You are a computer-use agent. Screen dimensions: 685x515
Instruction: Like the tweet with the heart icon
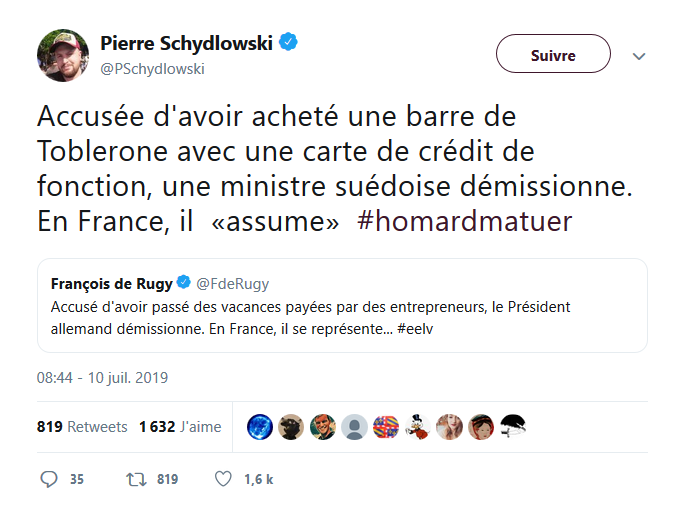(x=224, y=479)
